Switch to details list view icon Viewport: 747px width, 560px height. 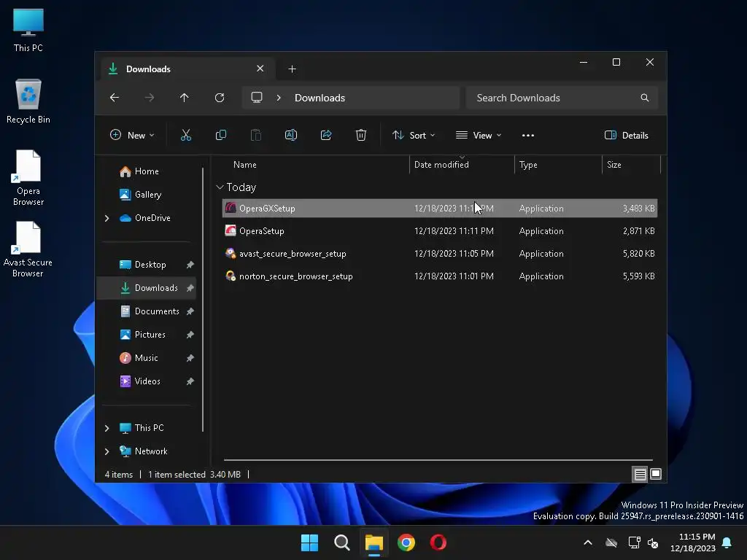tap(640, 474)
